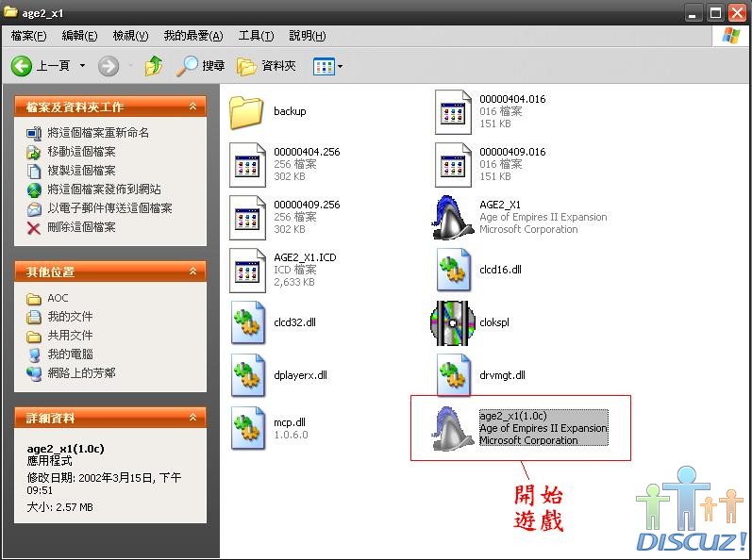Open the backup folder icon
This screenshot has width=752, height=560.
pos(246,111)
